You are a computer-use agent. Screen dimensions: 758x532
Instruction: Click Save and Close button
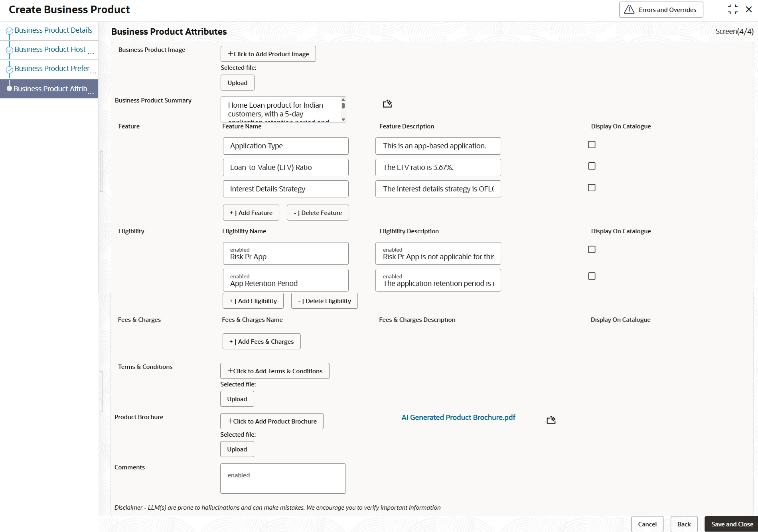coord(732,524)
